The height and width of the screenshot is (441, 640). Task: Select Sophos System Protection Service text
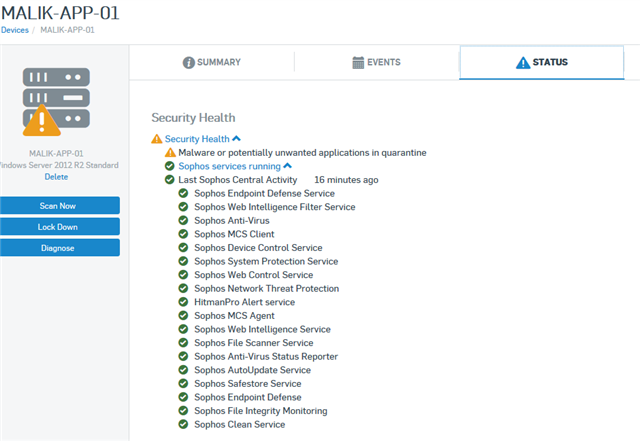point(266,261)
